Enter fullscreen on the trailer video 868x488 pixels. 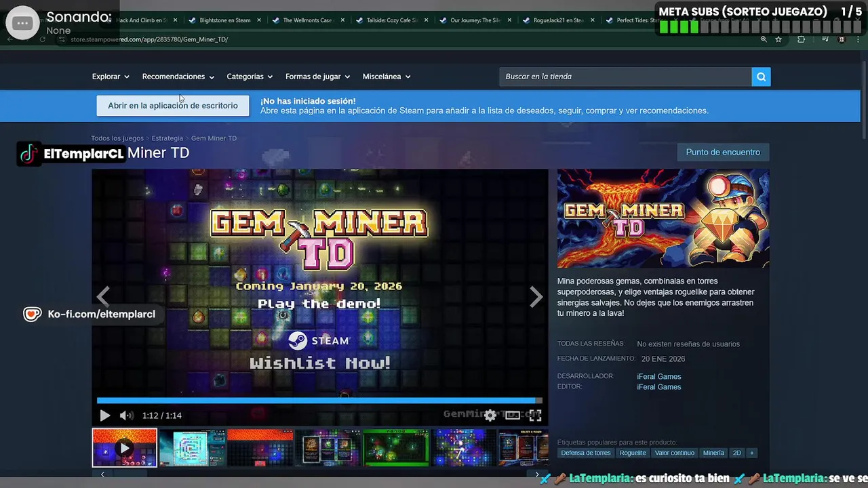535,415
